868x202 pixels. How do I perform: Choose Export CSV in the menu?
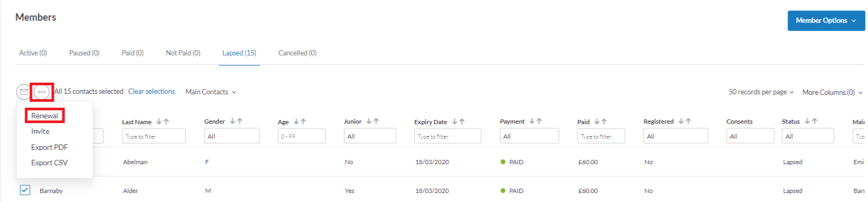point(50,163)
